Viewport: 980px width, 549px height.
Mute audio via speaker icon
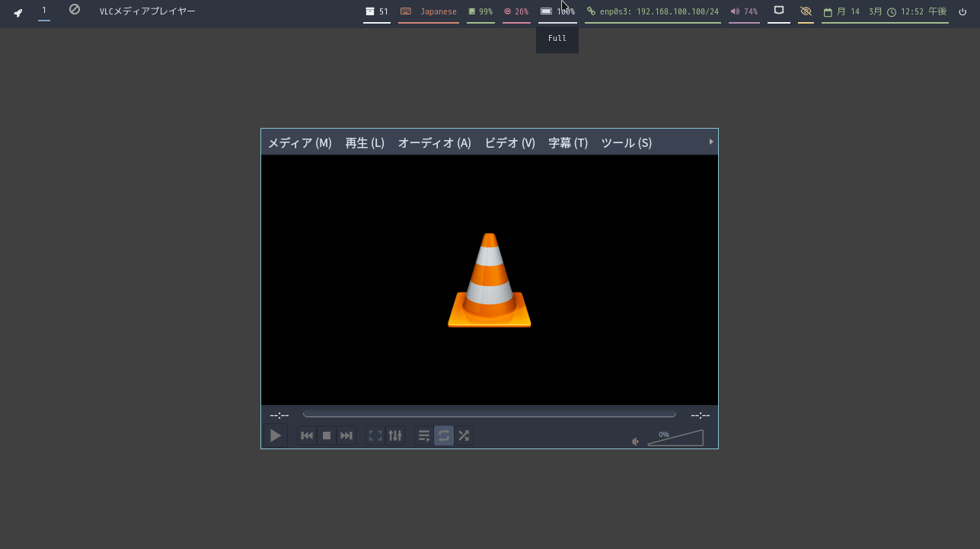coord(636,442)
